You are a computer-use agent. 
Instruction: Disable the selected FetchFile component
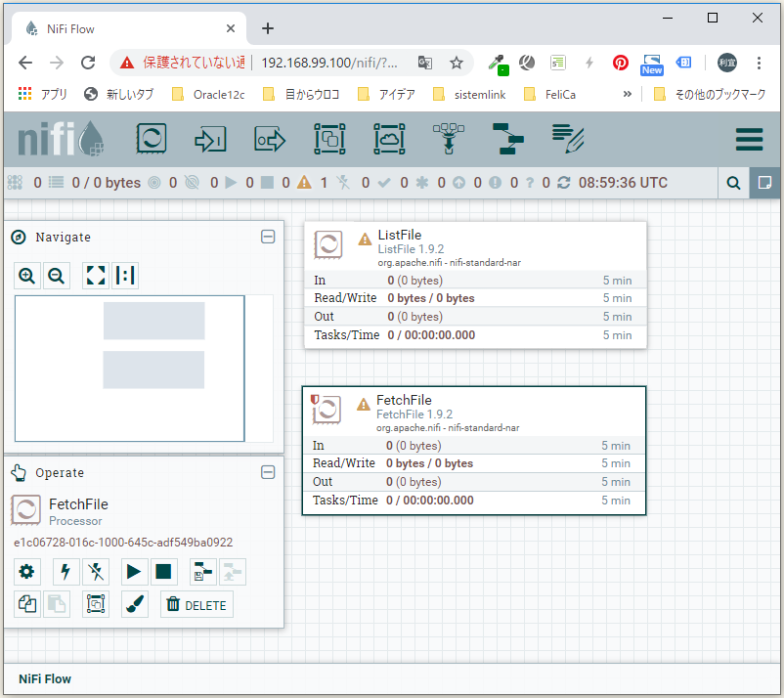[x=96, y=572]
